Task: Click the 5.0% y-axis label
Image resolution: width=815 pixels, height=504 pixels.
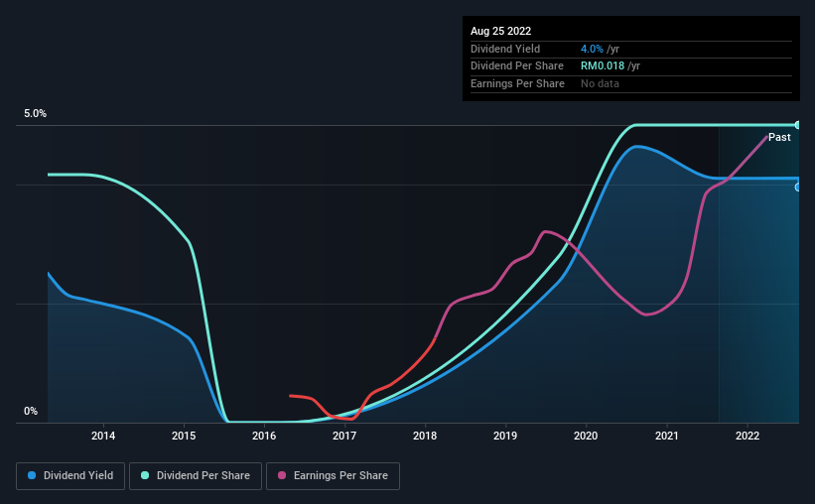Action: 35,113
